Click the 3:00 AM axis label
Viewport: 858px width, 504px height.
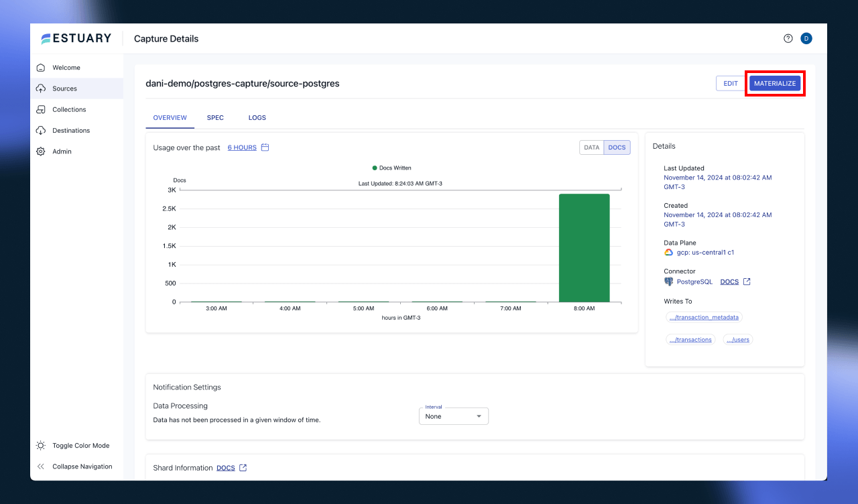[217, 308]
